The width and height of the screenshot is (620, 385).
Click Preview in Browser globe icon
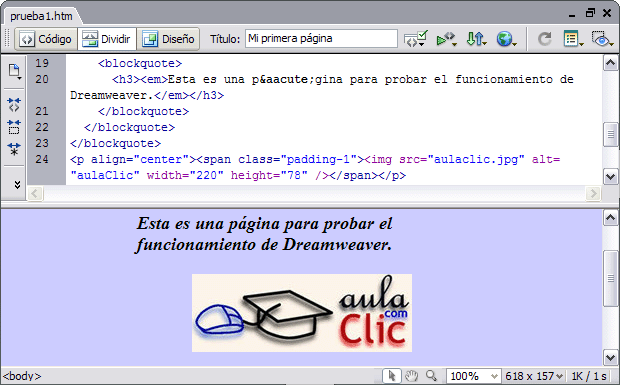click(506, 39)
